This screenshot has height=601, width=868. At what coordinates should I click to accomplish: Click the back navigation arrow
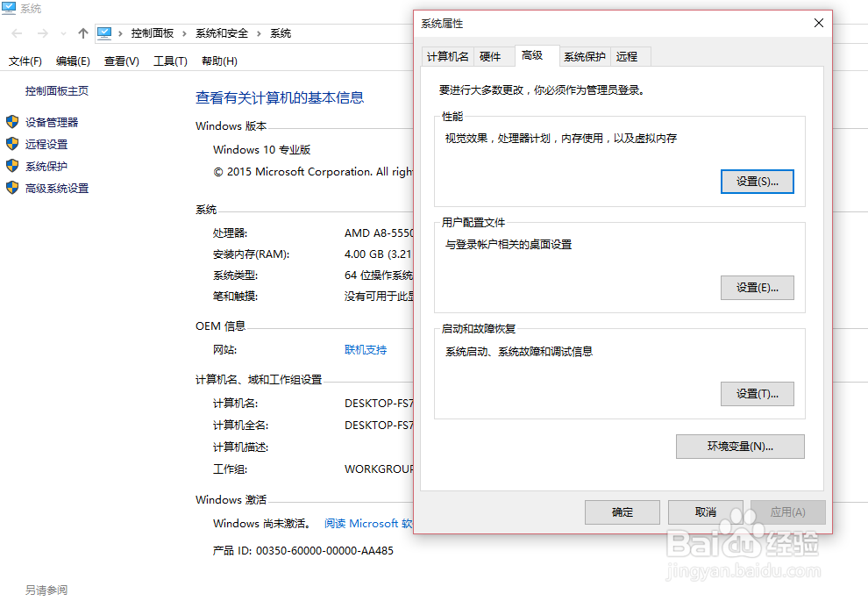(16, 32)
